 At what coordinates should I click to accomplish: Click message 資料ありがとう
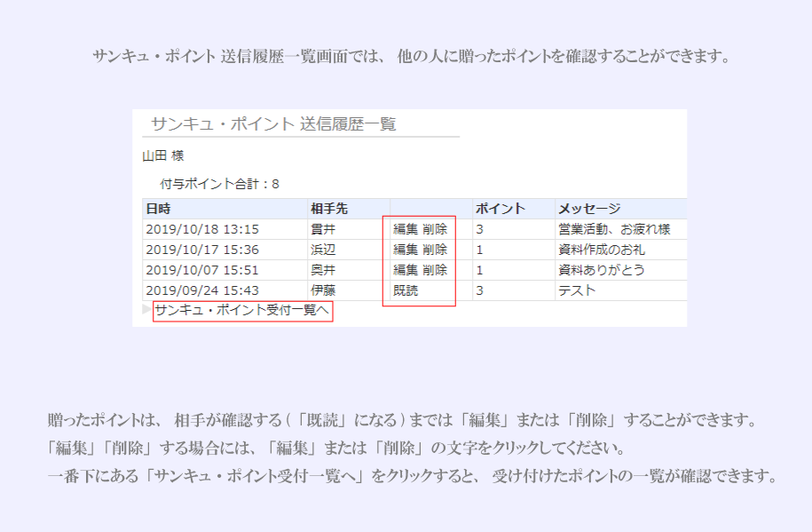(x=602, y=270)
